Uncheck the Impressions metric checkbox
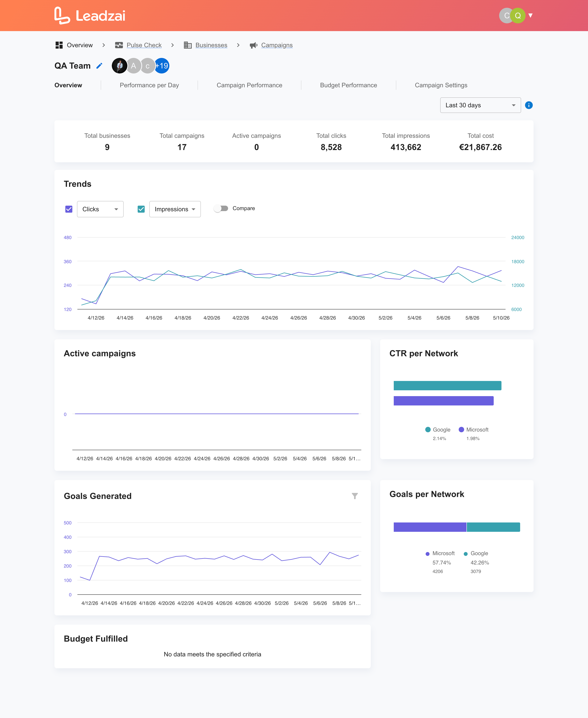 coord(141,209)
